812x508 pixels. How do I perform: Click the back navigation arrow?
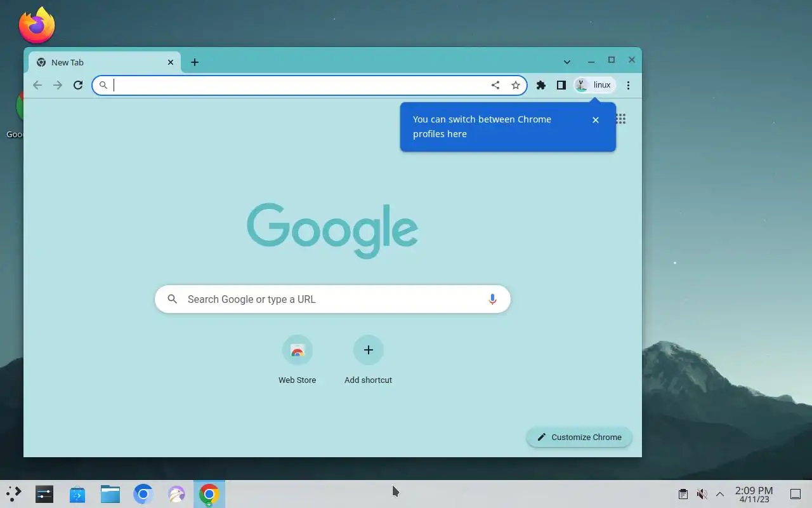(37, 85)
